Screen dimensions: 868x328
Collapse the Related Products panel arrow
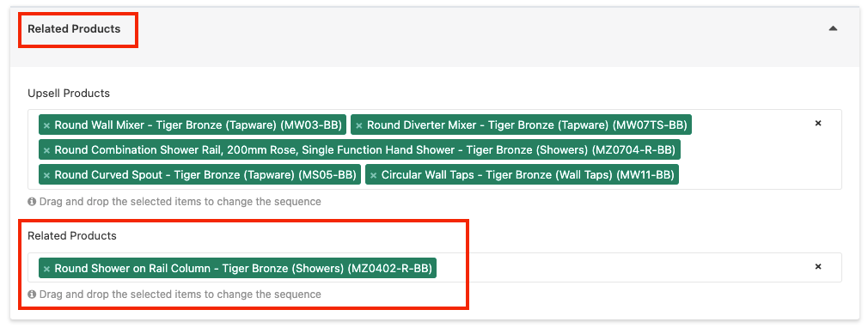coord(833,28)
